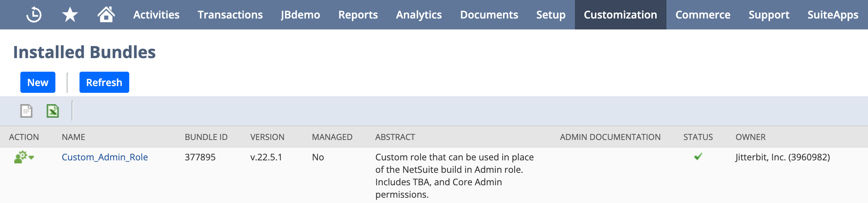Open the Transactions menu
This screenshot has width=868, height=203.
(x=230, y=15)
